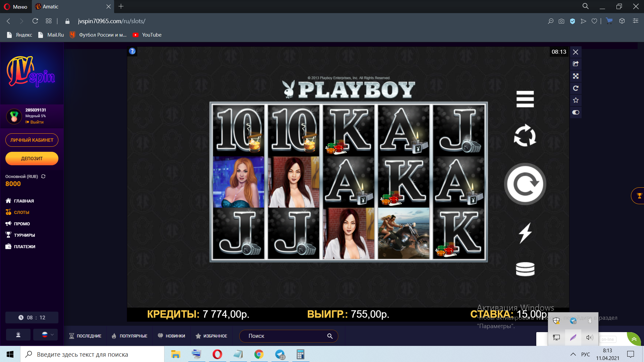
Task: Select the ПОПУЛЯРНЫЕ games tab
Action: [130, 336]
